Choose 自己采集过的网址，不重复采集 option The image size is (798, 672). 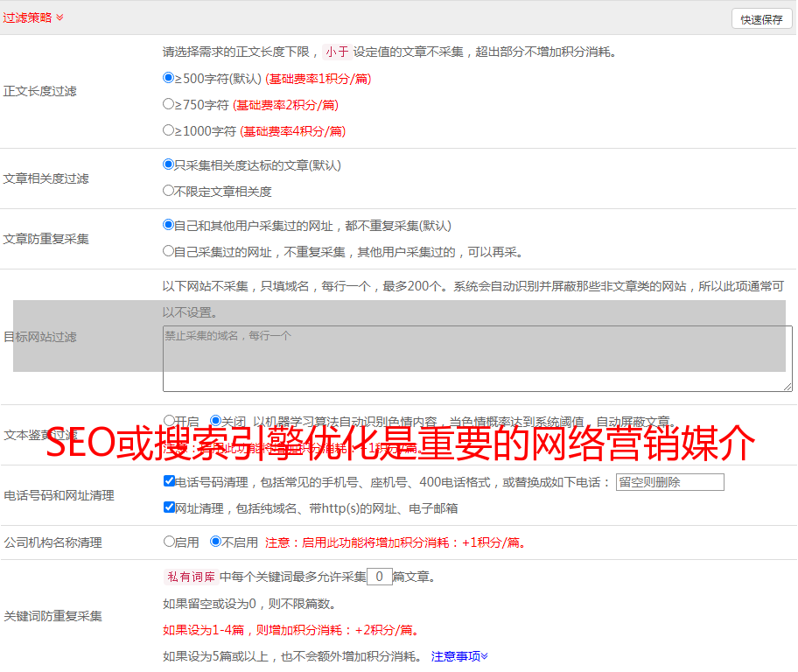coord(169,251)
